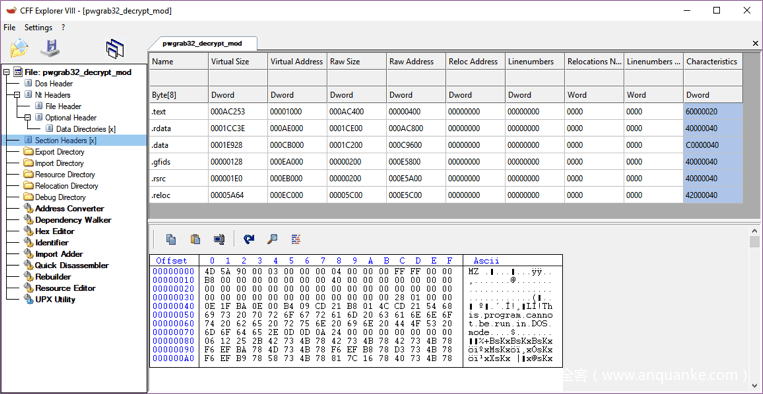Image resolution: width=763 pixels, height=394 pixels.
Task: Click the Raw Size column header
Action: [x=357, y=62]
